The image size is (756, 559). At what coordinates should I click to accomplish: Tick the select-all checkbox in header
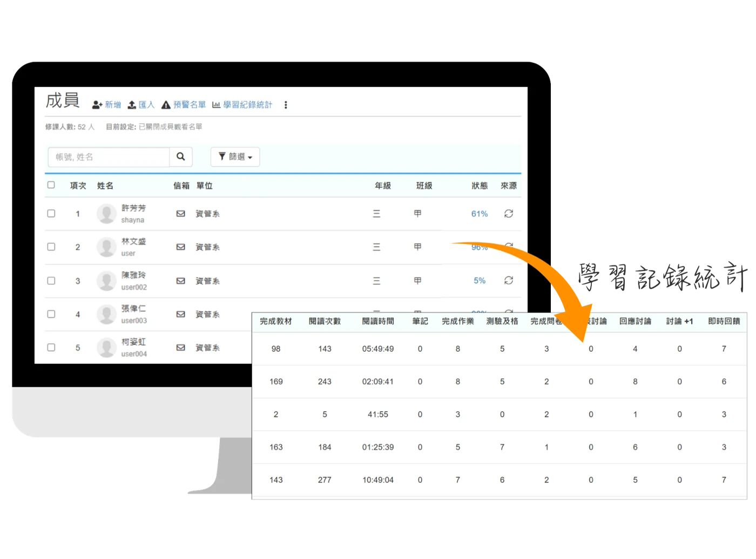51,185
